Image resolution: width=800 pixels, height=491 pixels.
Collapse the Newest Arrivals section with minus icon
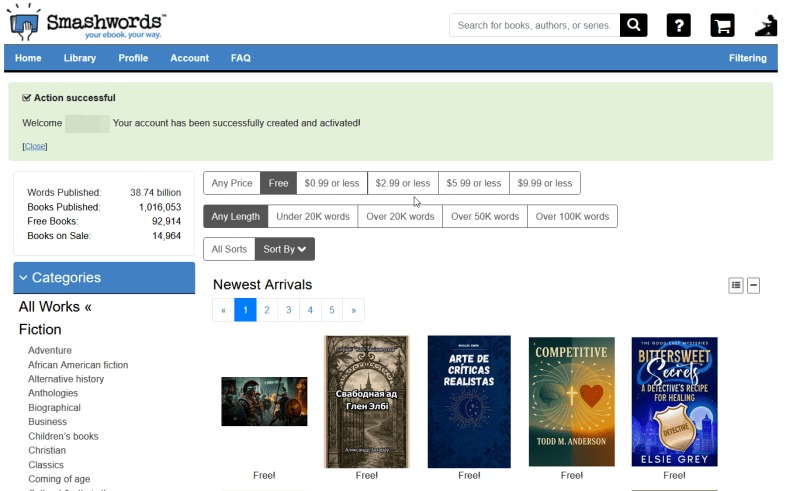coord(753,285)
